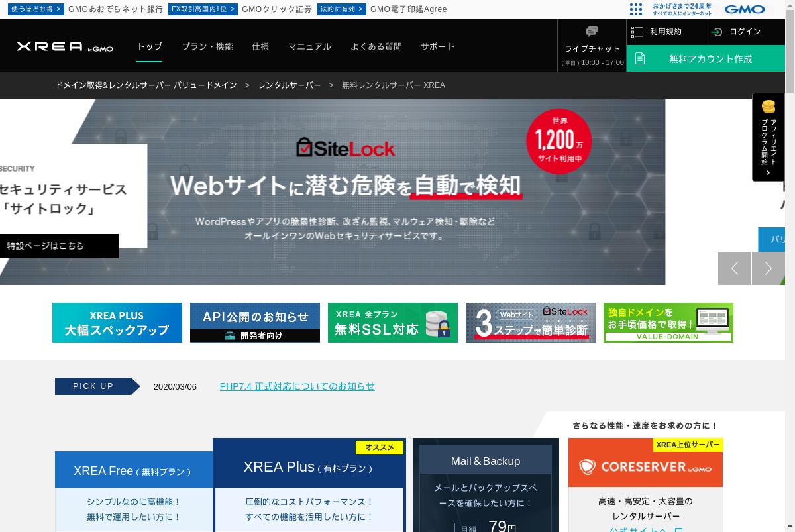Go to 仕様 page
The width and height of the screenshot is (795, 532).
(260, 46)
